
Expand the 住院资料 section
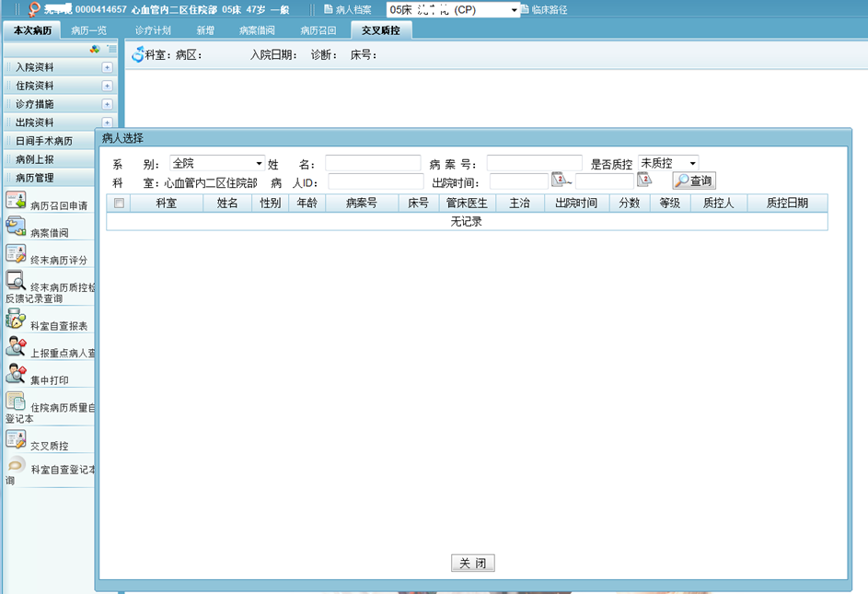[x=108, y=86]
